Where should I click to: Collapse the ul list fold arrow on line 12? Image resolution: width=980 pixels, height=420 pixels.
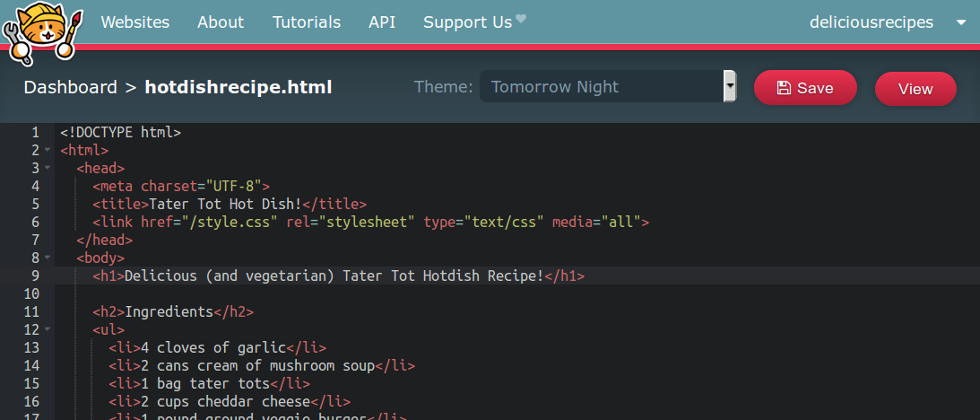pos(47,329)
